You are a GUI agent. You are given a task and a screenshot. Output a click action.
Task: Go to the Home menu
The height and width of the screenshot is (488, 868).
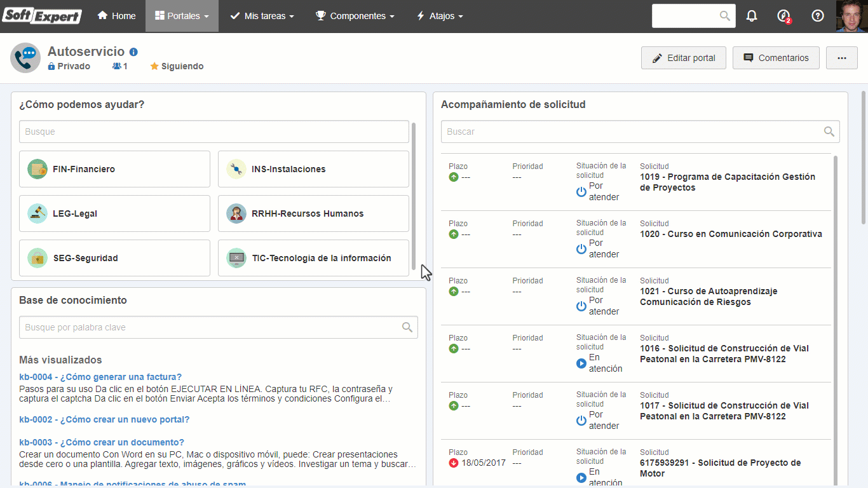pyautogui.click(x=116, y=16)
